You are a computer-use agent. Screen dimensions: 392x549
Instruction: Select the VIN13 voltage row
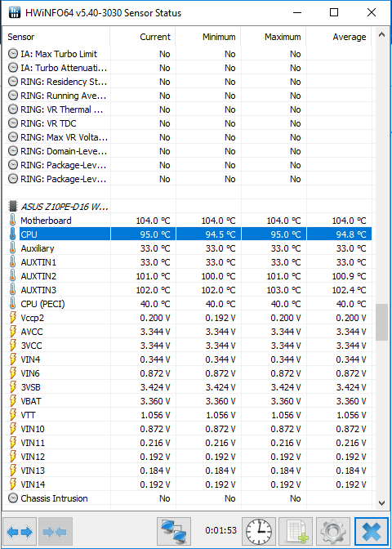click(187, 471)
